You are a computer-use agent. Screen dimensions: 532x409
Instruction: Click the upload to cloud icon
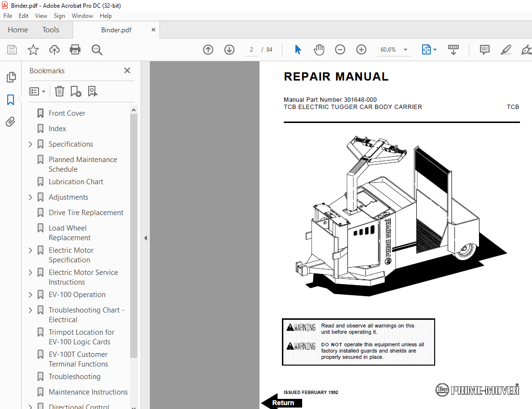(x=54, y=50)
